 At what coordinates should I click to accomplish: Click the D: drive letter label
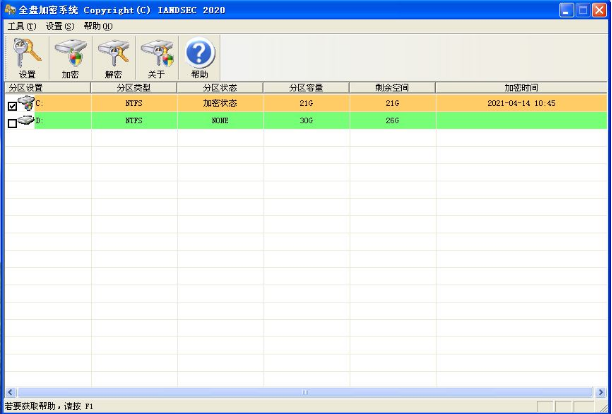(39, 121)
